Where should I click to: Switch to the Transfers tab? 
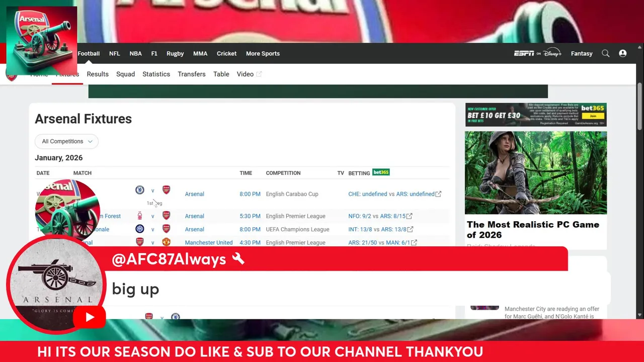click(x=191, y=74)
